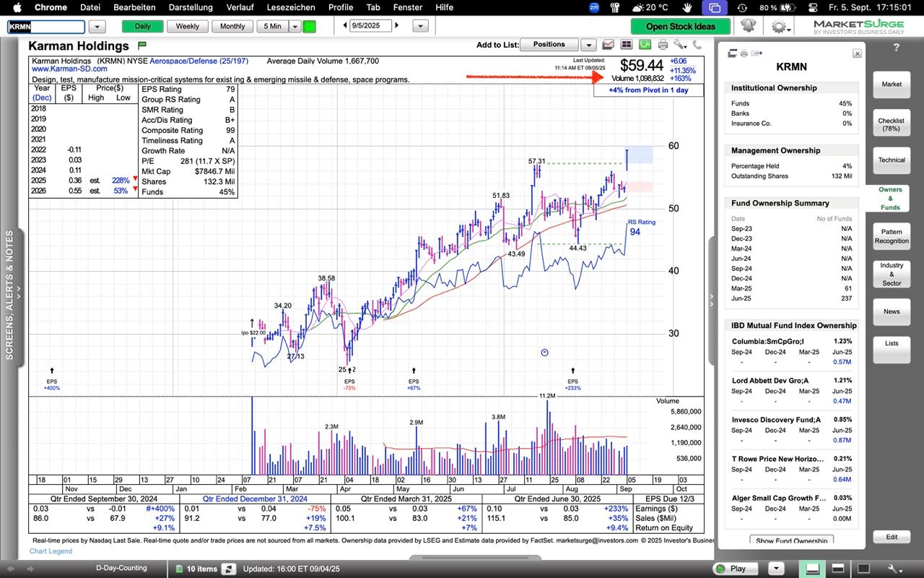Image resolution: width=924 pixels, height=578 pixels.
Task: Switch the chart to Monthly timeframe
Action: 232,26
